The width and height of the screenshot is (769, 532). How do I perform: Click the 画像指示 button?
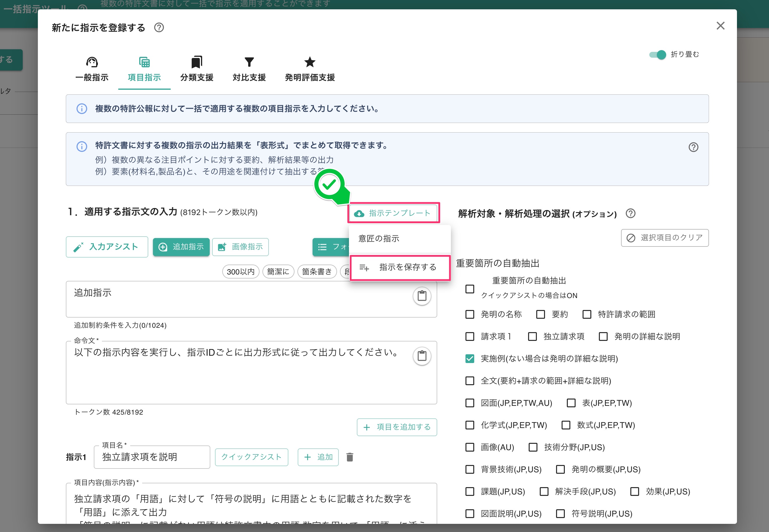tap(240, 247)
